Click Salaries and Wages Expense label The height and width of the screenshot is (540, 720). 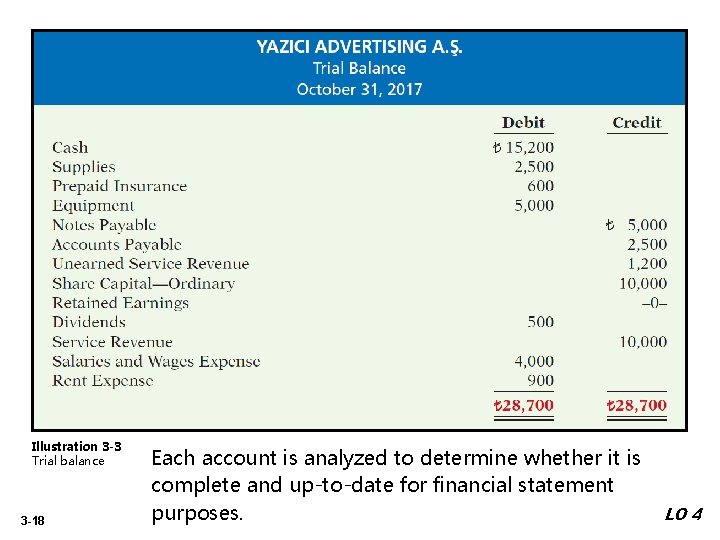[156, 361]
